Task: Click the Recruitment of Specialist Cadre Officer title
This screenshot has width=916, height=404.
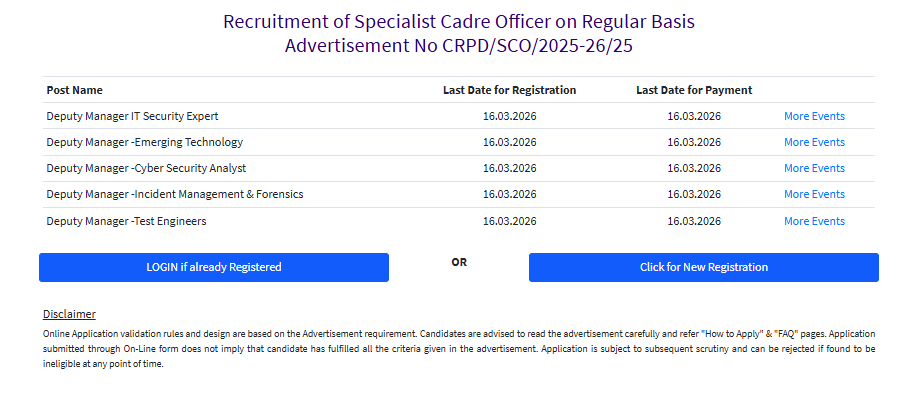Action: 458,22
